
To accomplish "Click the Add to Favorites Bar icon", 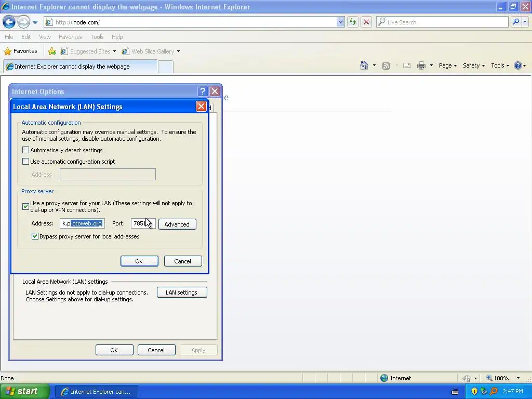I will [x=52, y=51].
